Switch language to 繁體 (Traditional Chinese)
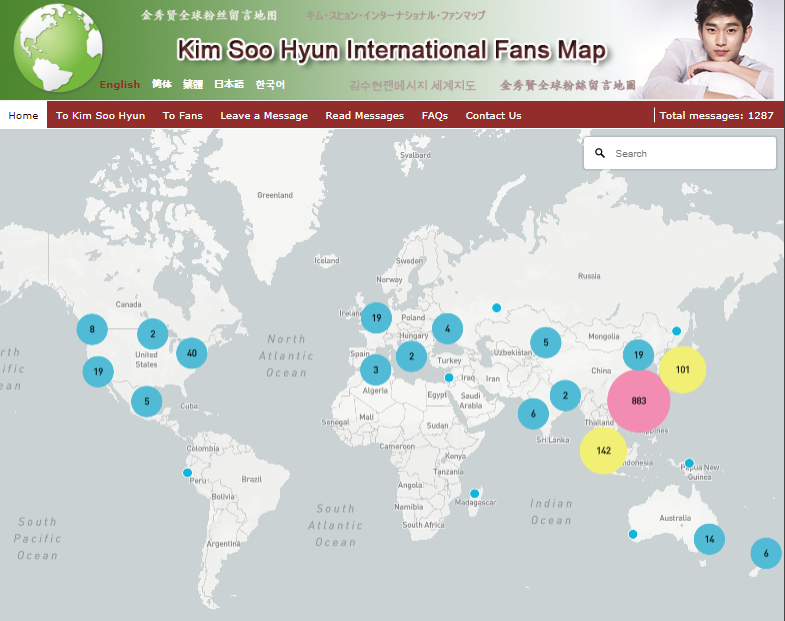The height and width of the screenshot is (621, 785). [x=193, y=84]
